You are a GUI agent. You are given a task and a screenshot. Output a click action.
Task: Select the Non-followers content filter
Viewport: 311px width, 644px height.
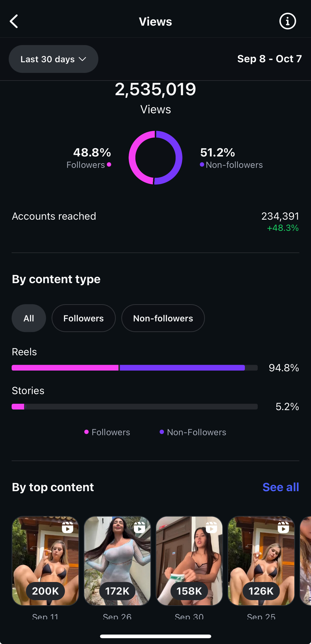pos(163,318)
